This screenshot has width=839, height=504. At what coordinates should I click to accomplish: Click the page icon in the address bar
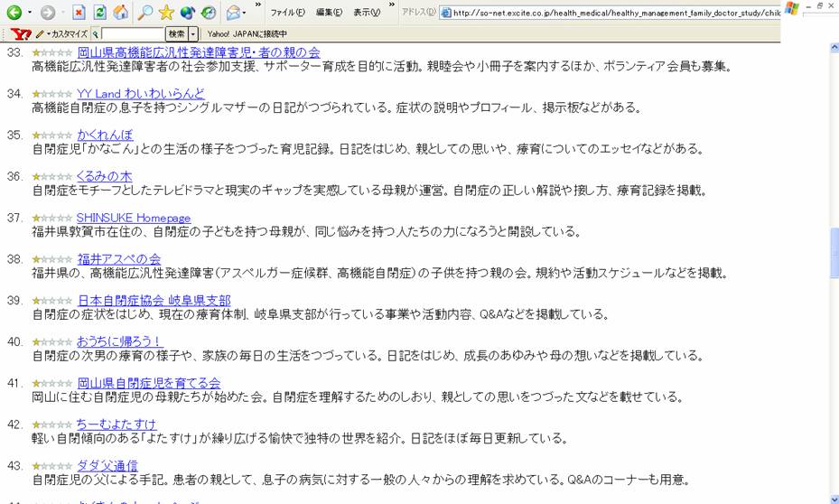[445, 13]
